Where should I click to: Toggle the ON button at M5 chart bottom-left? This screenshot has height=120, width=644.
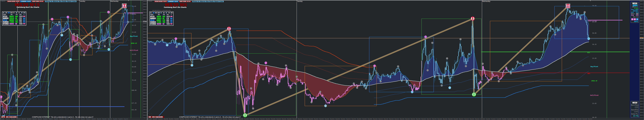coord(150,114)
